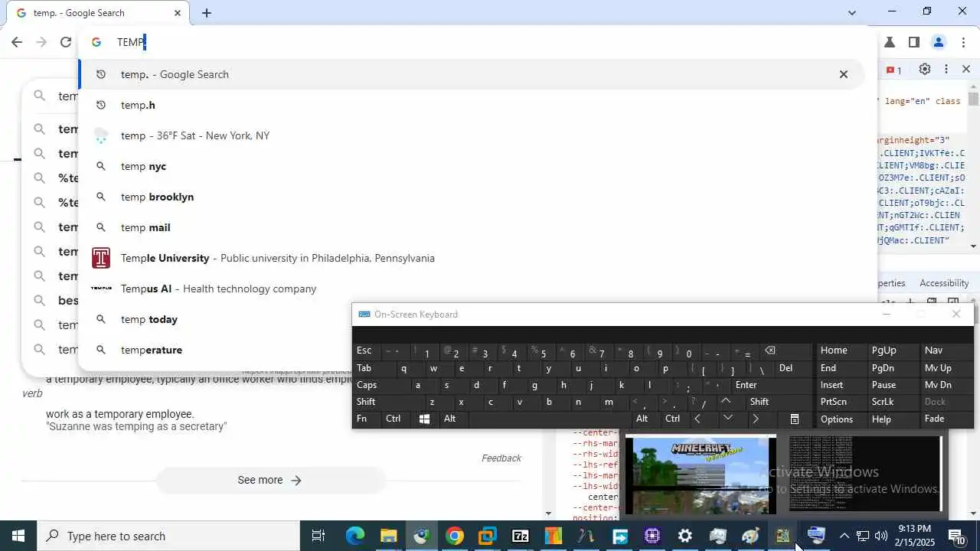Click the Feedback link under the definition
The image size is (980, 551).
(x=501, y=458)
